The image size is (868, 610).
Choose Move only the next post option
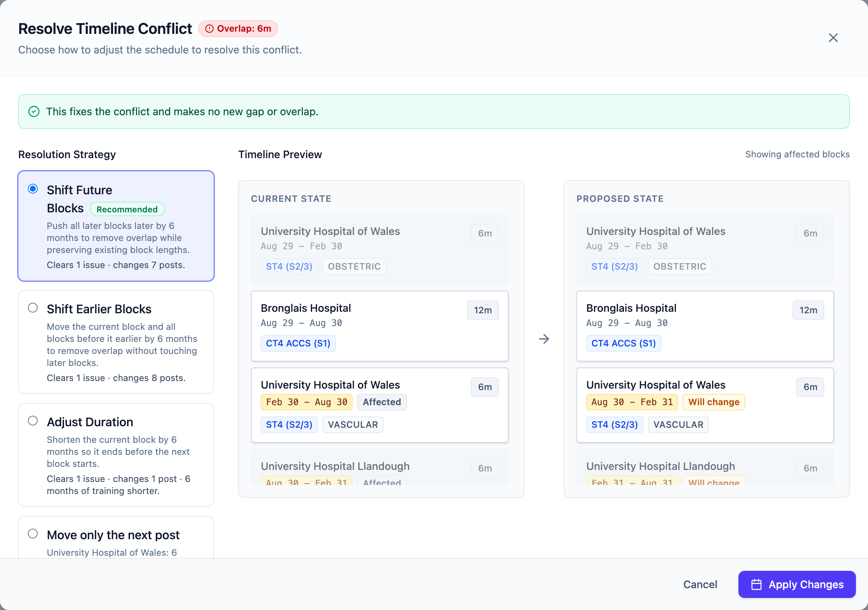click(x=33, y=534)
